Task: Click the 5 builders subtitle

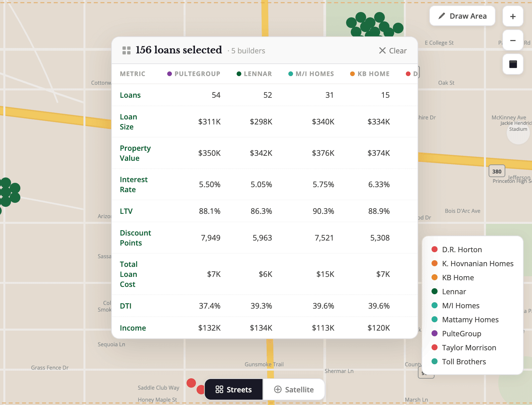Action: [x=248, y=51]
